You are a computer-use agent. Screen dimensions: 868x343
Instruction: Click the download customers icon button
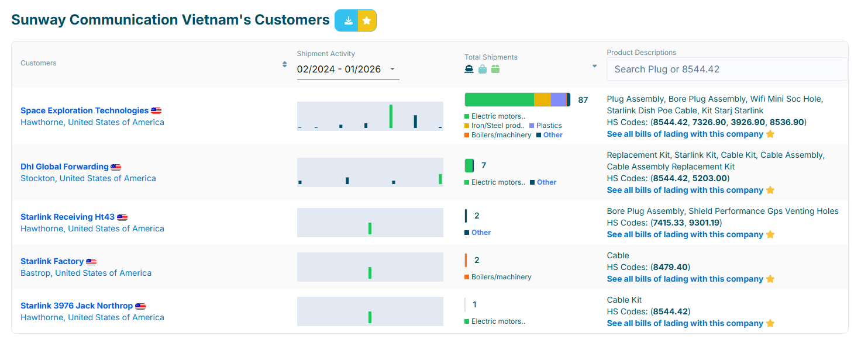click(348, 20)
